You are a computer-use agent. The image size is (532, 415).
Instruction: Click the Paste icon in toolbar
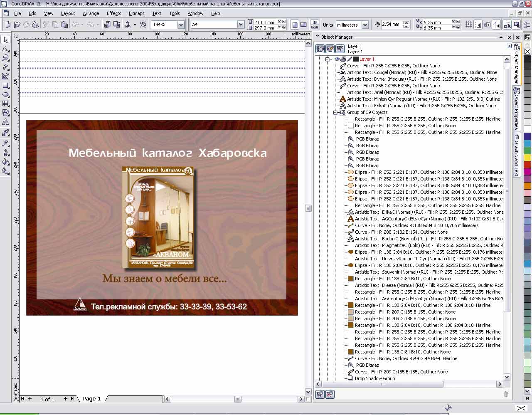64,25
